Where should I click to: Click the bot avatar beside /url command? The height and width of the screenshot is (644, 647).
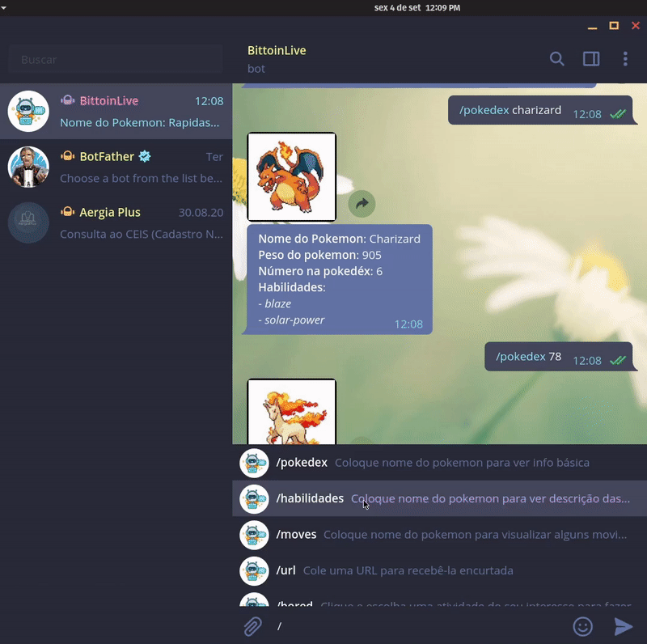tap(254, 570)
